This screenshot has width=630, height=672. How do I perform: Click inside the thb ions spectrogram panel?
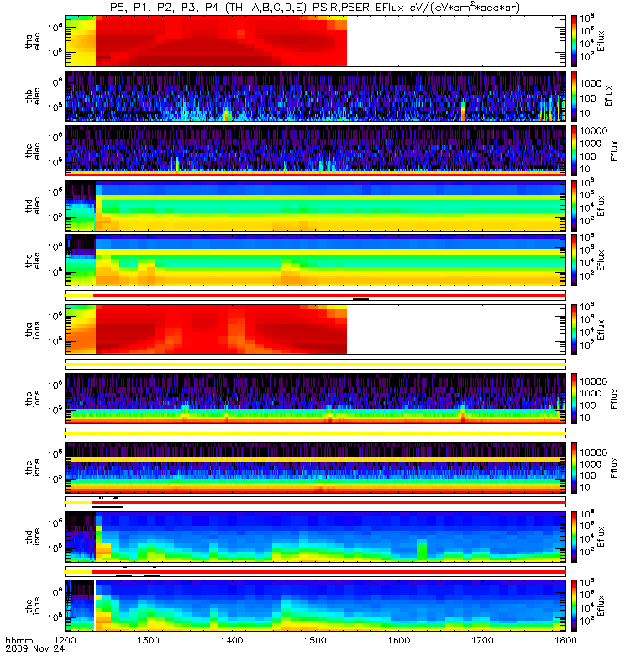pyautogui.click(x=315, y=398)
